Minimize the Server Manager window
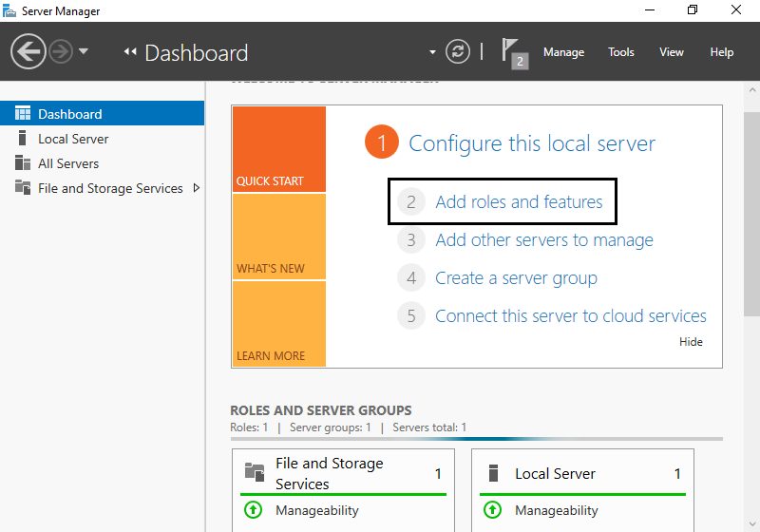The image size is (760, 532). (x=650, y=10)
